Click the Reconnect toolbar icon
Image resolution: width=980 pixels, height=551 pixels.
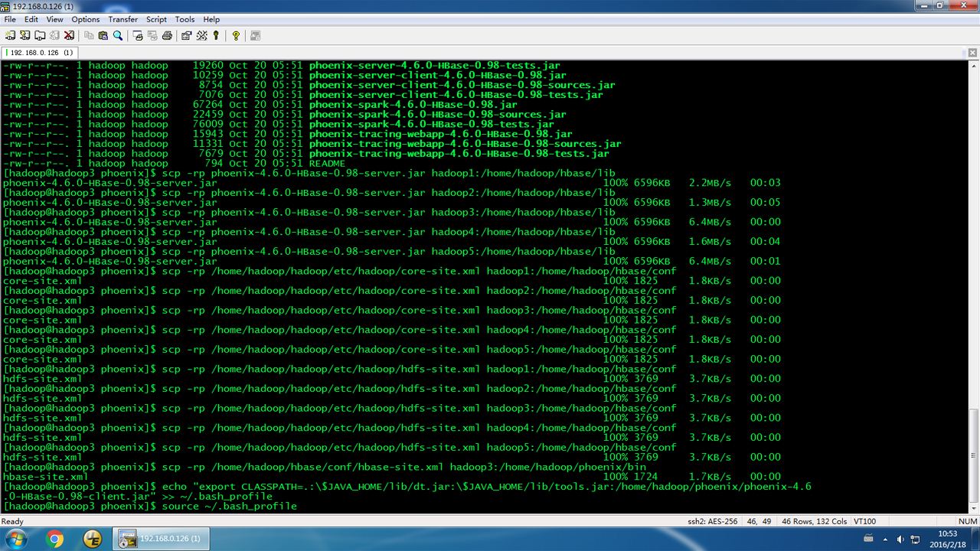pyautogui.click(x=54, y=35)
